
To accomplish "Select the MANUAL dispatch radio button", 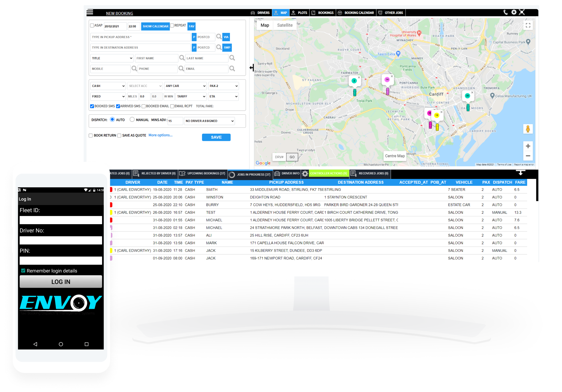I will click(132, 119).
